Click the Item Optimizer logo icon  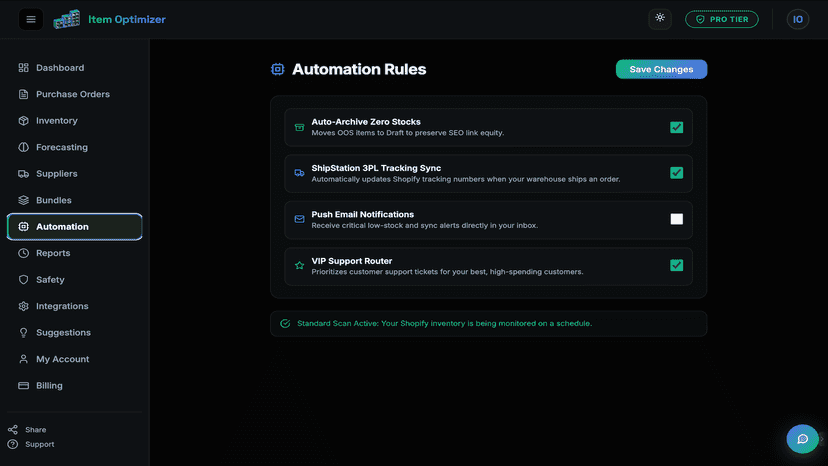(x=67, y=20)
